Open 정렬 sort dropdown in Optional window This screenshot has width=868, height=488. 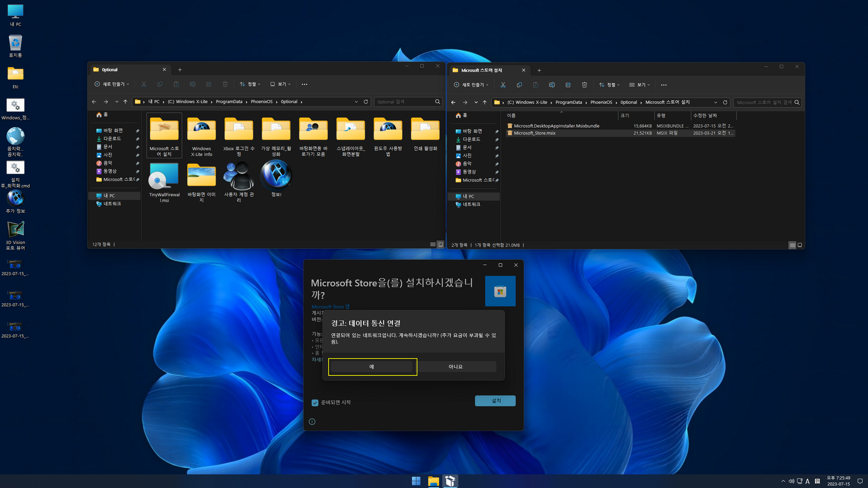250,84
